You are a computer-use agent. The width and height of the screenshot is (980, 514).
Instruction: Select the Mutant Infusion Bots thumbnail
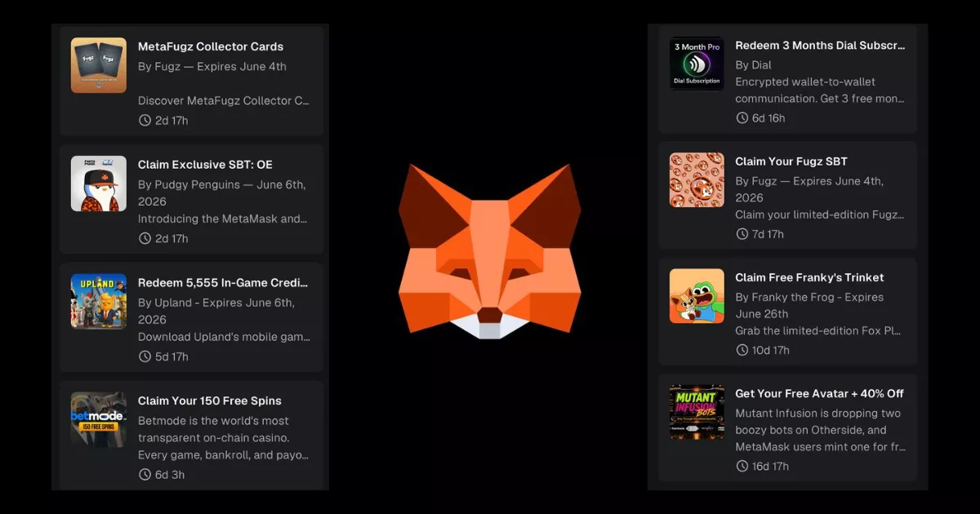point(697,412)
